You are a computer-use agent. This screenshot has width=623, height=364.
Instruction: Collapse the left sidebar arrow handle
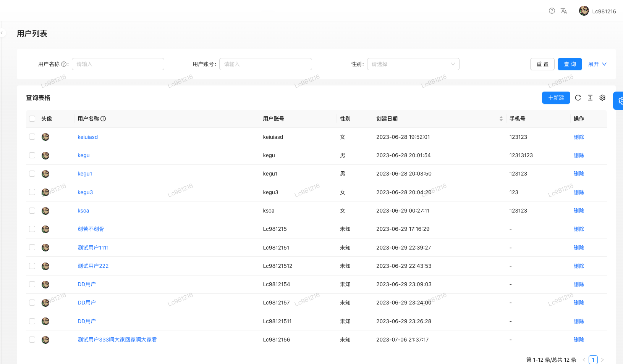tap(2, 33)
